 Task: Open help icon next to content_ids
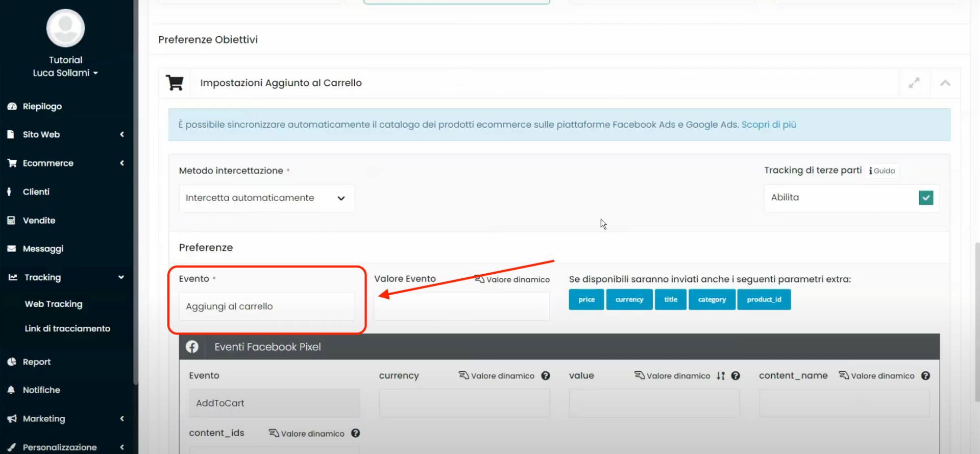tap(356, 433)
